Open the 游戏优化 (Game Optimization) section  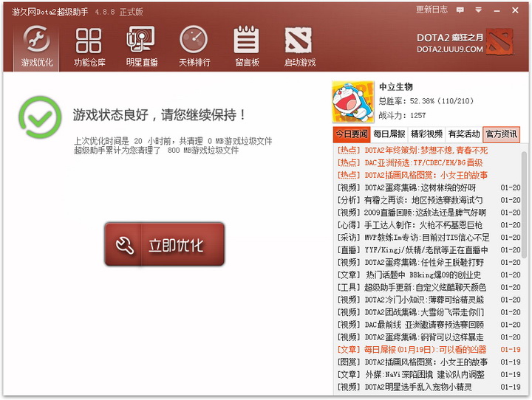click(x=37, y=46)
